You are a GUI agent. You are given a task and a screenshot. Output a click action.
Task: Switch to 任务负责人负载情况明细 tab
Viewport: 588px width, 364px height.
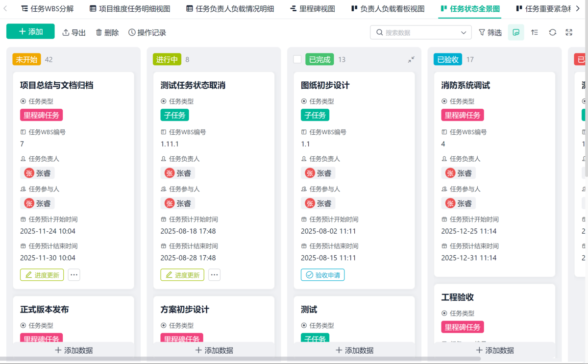tap(230, 8)
